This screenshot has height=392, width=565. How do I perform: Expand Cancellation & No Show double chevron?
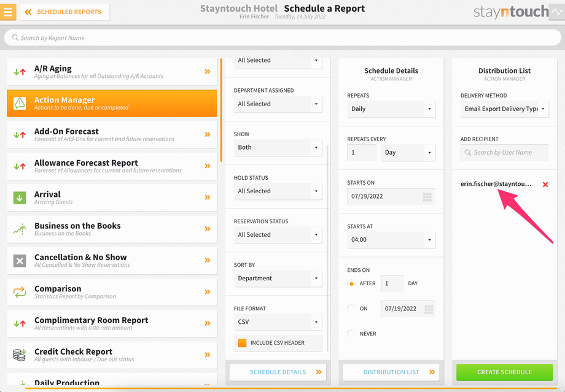207,260
